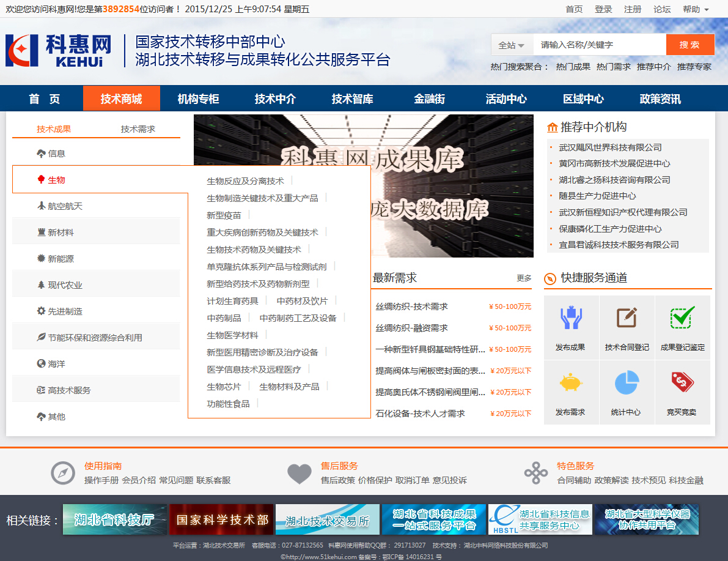The height and width of the screenshot is (561, 728).
Task: Click the 新材料 category icon
Action: click(42, 232)
